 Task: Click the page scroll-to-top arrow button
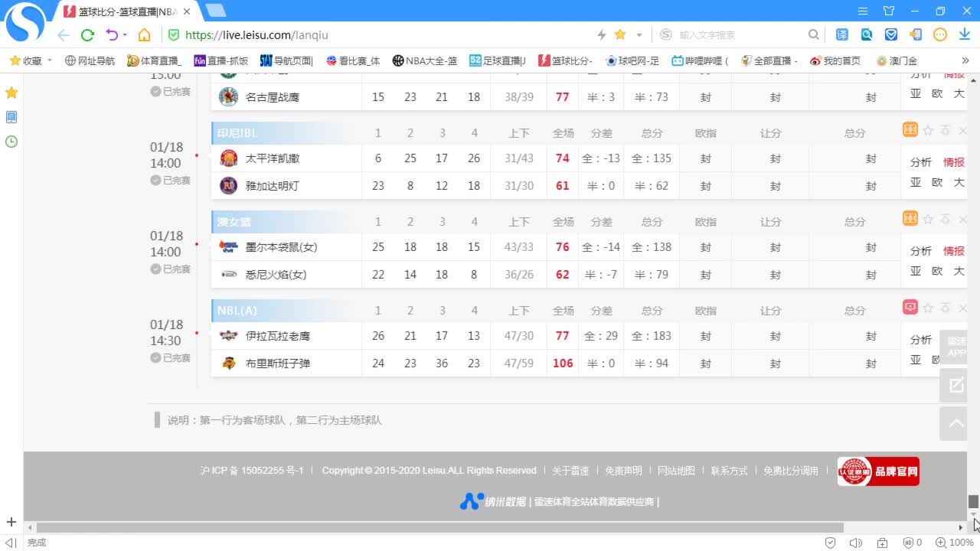click(956, 423)
